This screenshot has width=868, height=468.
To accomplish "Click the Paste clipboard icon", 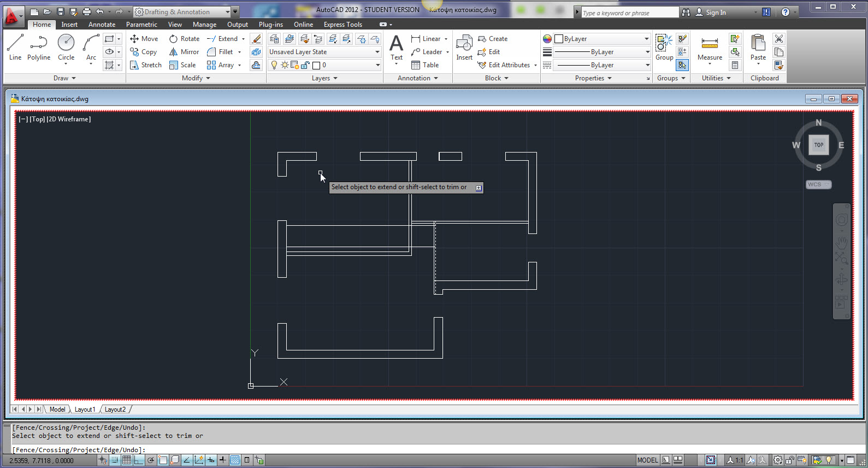I will [758, 47].
